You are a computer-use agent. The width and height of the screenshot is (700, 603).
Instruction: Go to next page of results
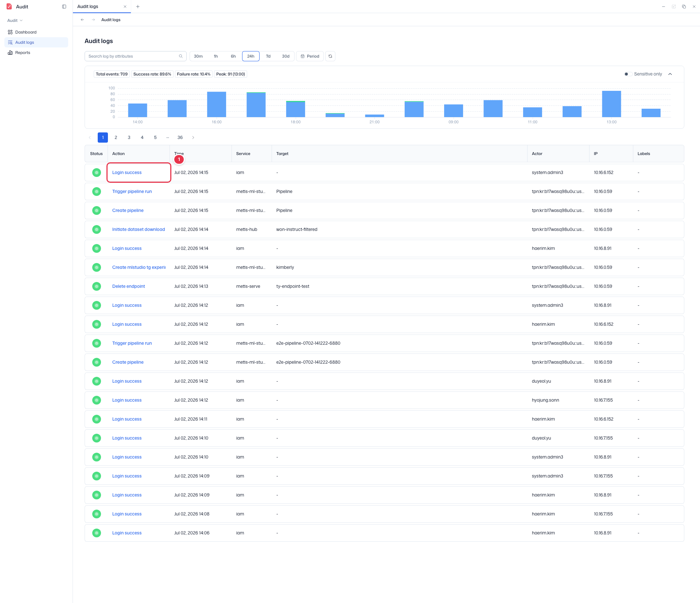pos(193,138)
